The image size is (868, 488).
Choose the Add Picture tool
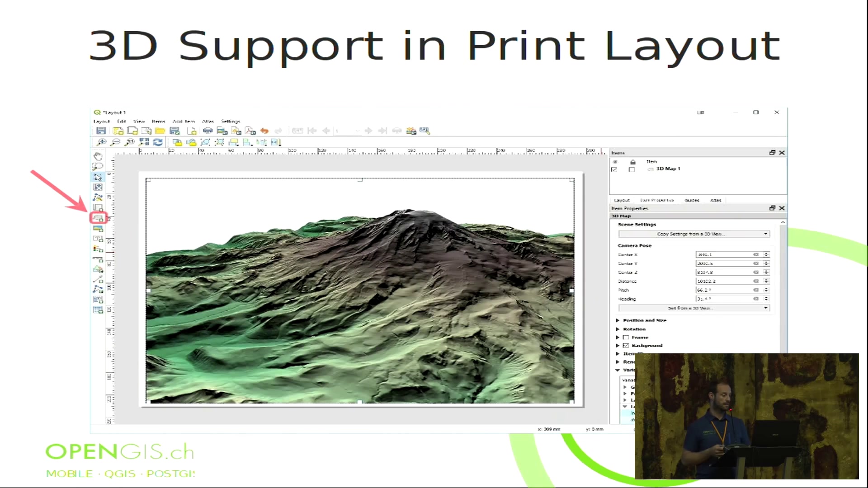(98, 229)
